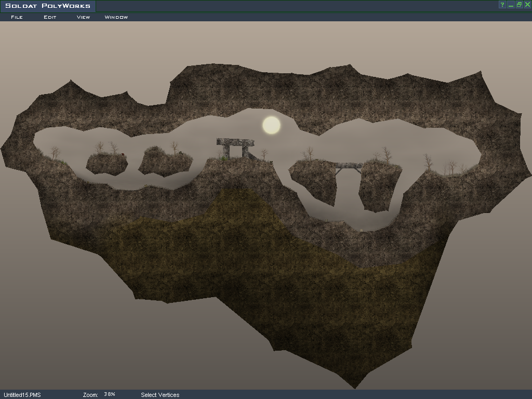Click the Select Vertices status text
Screen dimensions: 532x399
point(160,395)
